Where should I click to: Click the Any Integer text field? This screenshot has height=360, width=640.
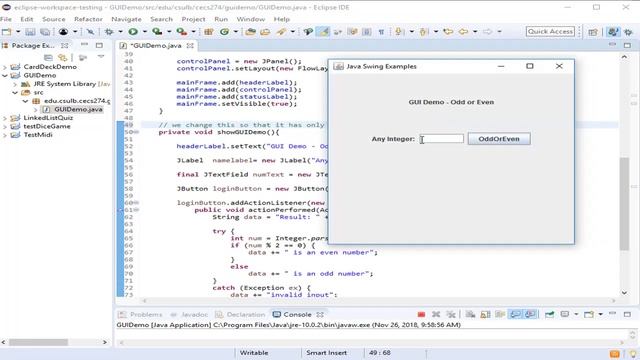pyautogui.click(x=442, y=139)
